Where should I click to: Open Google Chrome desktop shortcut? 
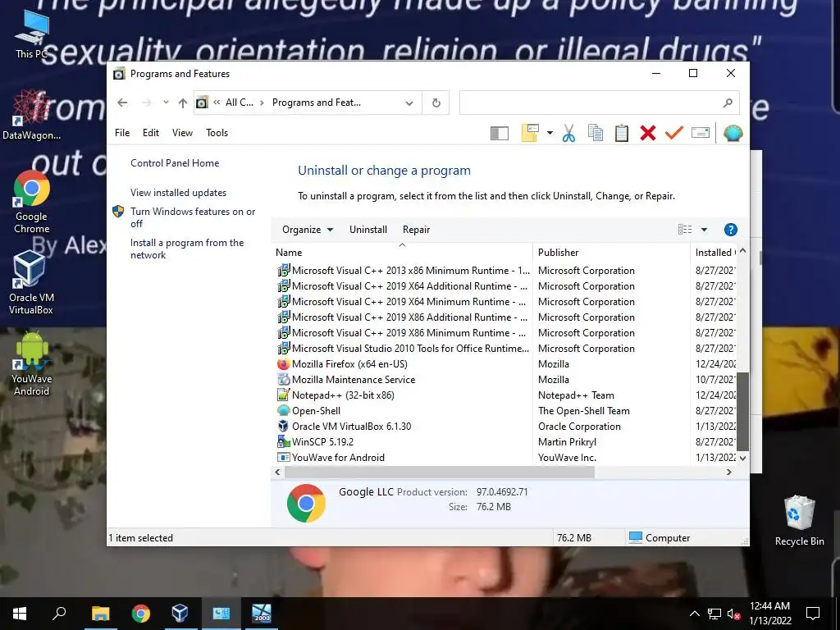pyautogui.click(x=32, y=203)
